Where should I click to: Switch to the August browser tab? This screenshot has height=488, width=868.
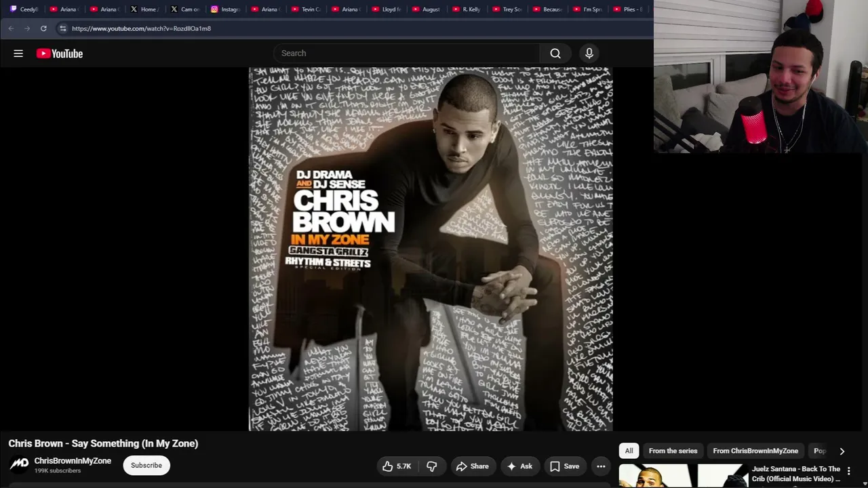pos(426,9)
